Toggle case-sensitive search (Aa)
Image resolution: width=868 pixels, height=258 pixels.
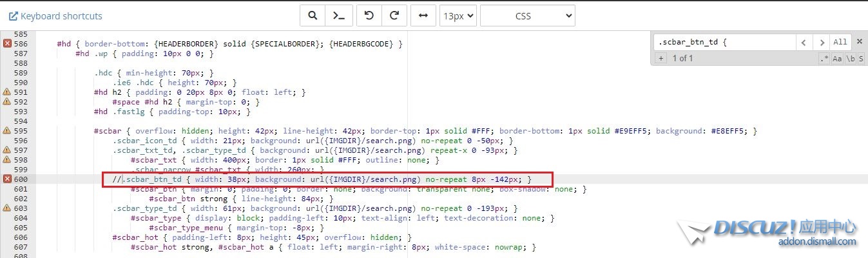coord(837,59)
